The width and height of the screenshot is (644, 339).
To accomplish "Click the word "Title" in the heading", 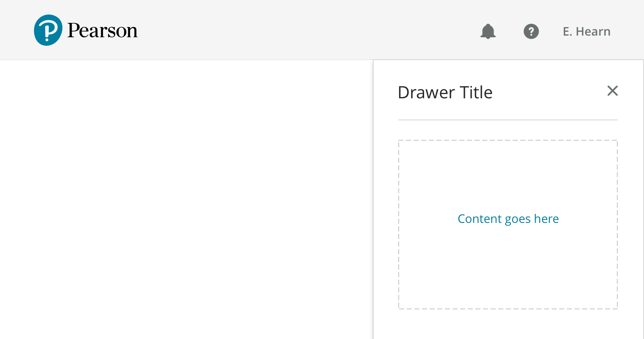I will 476,92.
